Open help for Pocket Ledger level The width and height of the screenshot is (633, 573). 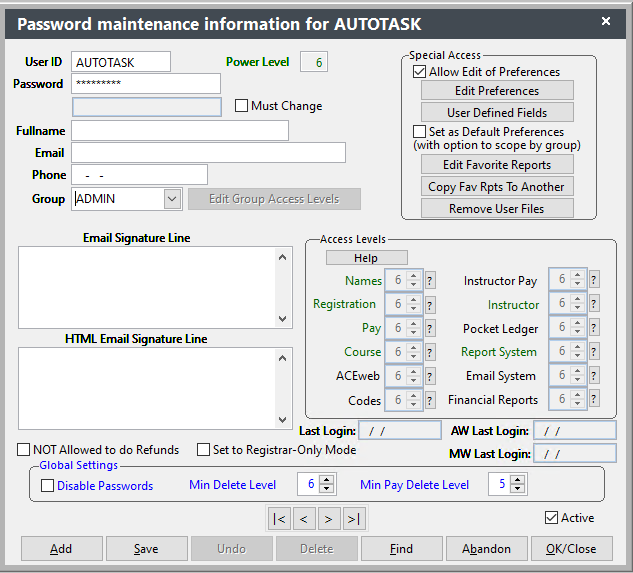(x=594, y=327)
